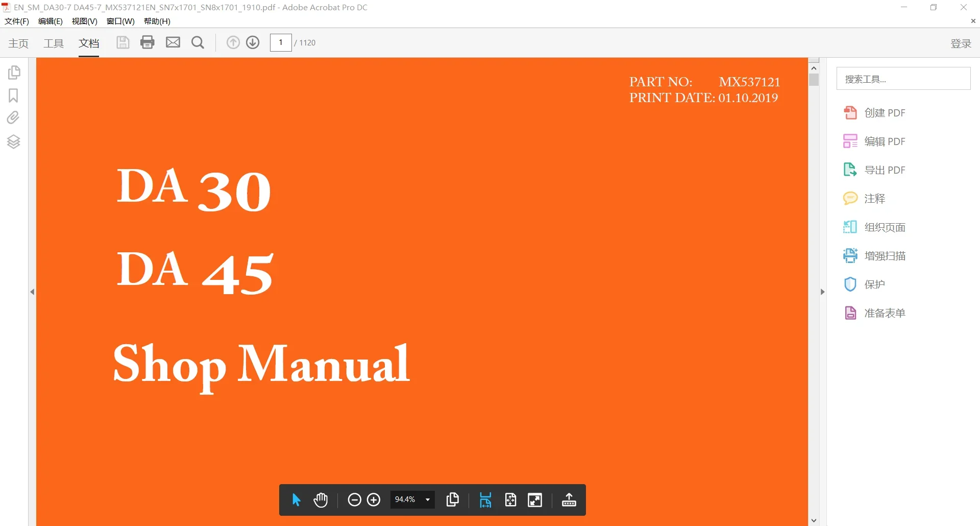Click the print icon in toolbar
980x526 pixels.
point(148,42)
